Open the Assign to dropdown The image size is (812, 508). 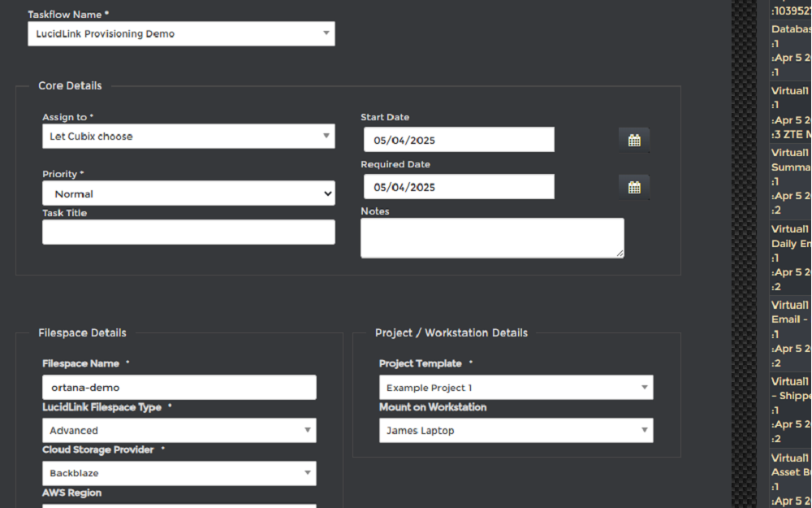[x=188, y=137]
